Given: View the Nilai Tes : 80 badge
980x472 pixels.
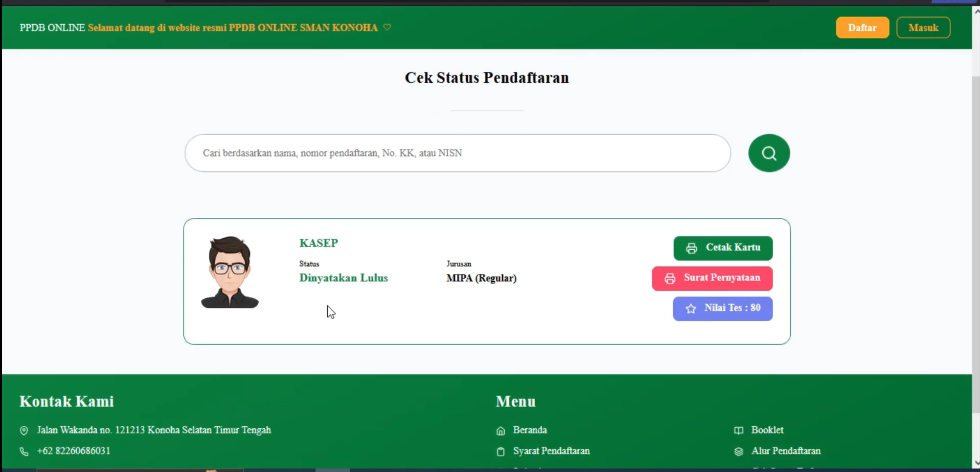Looking at the screenshot, I should pyautogui.click(x=722, y=308).
